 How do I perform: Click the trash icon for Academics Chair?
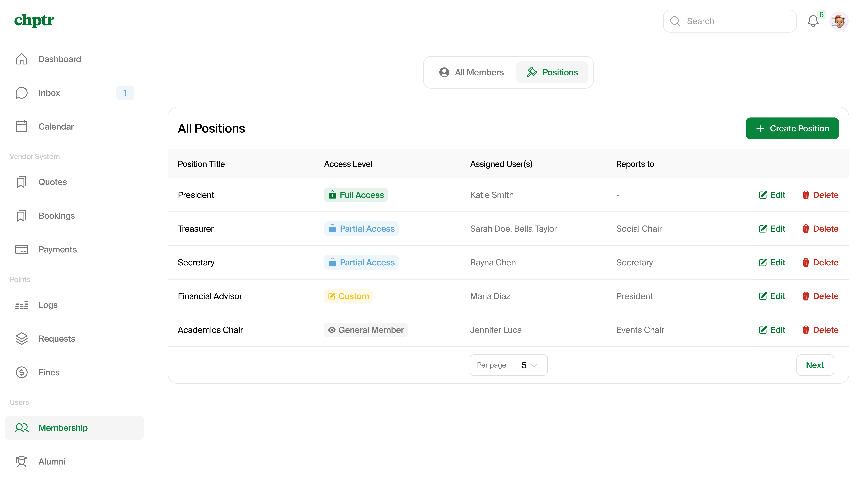[x=806, y=330]
